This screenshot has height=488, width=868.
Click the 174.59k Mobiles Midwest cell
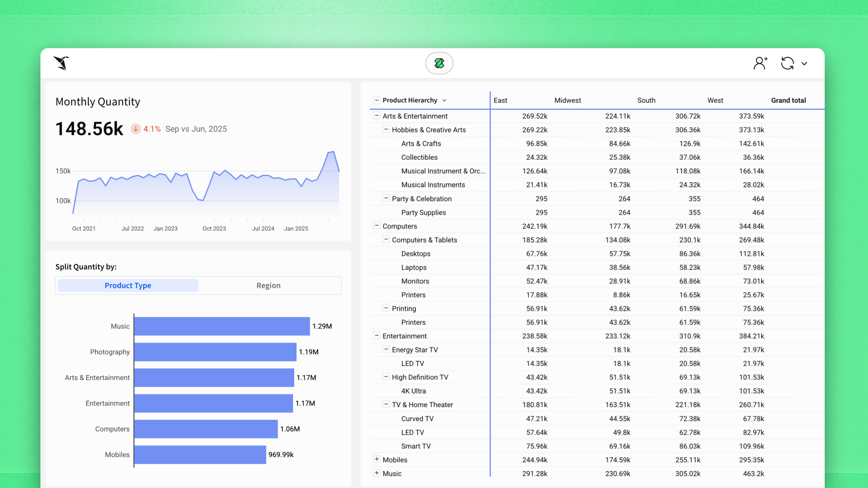coord(617,460)
